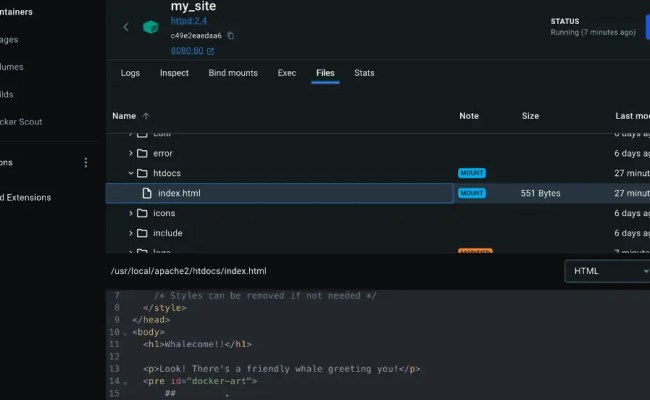Open Images in the sidebar
This screenshot has width=650, height=400.
coord(9,40)
